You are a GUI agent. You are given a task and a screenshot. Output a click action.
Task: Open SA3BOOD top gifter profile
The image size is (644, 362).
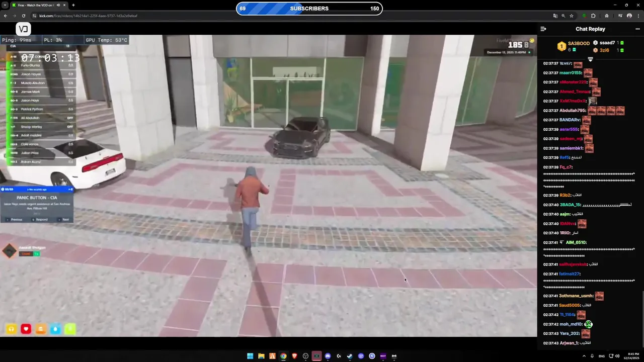click(x=579, y=43)
